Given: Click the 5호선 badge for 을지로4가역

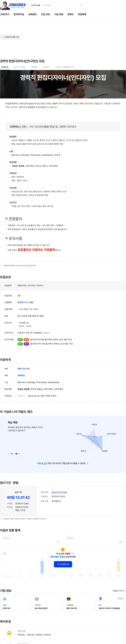Looking at the screenshot, I should (x=26, y=344).
